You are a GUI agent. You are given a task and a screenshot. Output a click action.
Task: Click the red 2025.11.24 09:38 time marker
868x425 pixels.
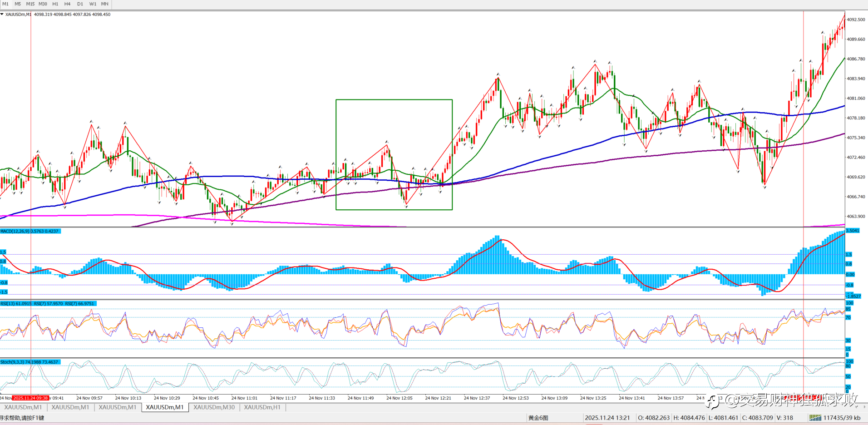30,398
